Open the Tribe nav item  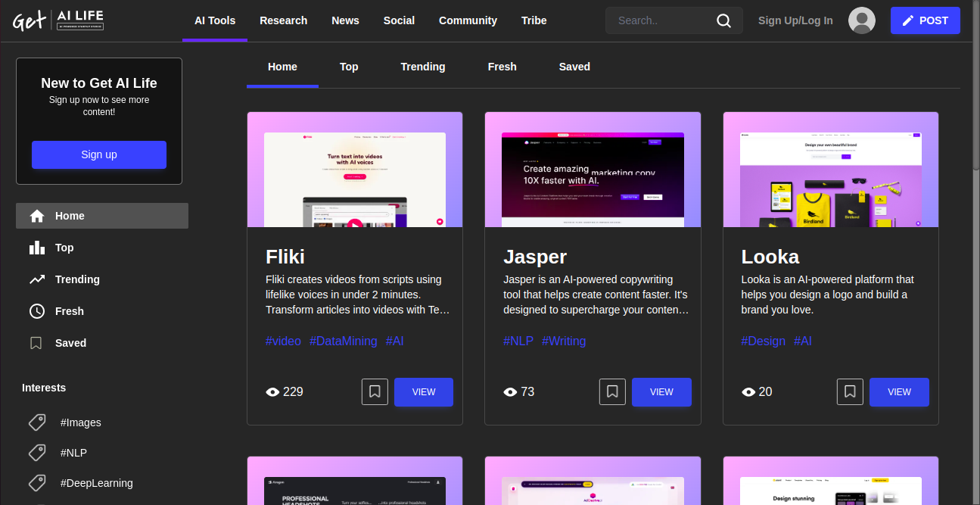coord(534,20)
